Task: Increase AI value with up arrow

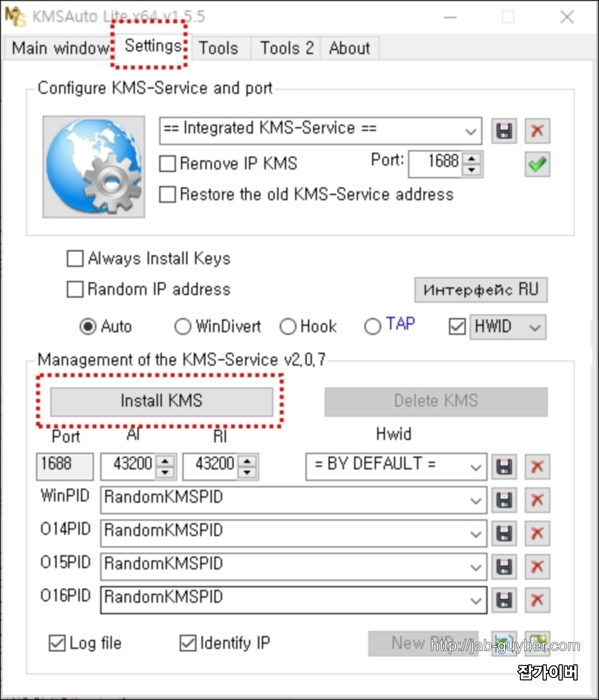Action: [165, 461]
